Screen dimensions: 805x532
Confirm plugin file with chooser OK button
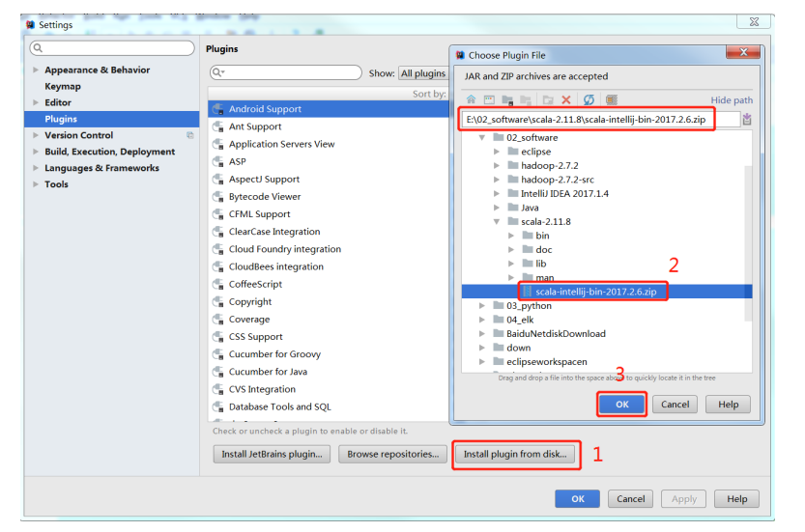click(621, 405)
